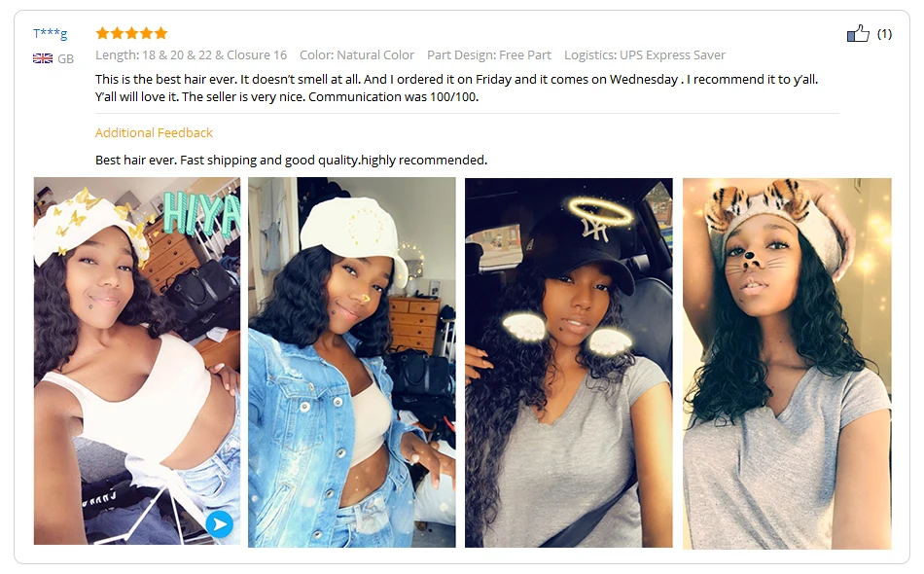Open the tiger ears filter photo

tap(787, 364)
